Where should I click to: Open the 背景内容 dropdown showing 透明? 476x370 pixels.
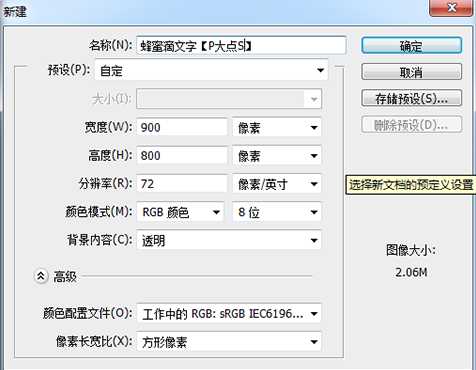coord(229,240)
